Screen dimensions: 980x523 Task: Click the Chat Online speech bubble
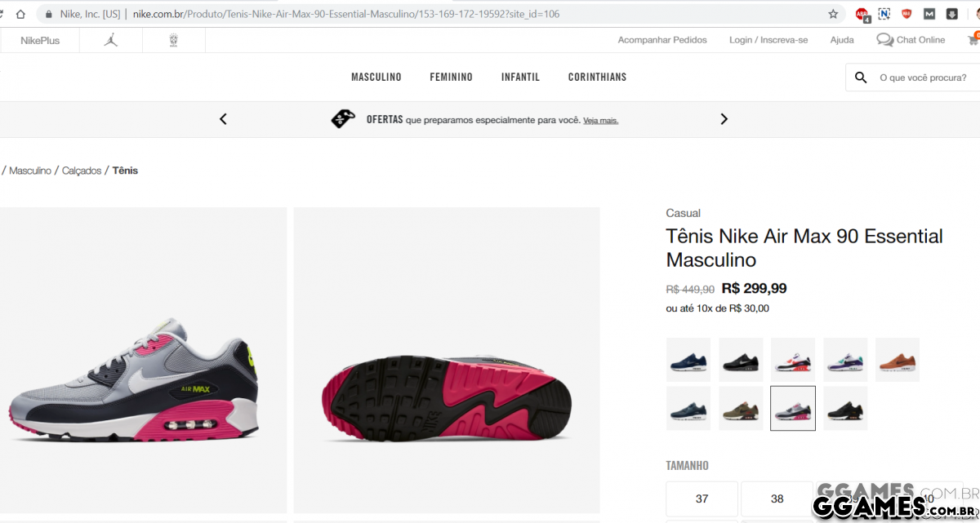point(884,40)
